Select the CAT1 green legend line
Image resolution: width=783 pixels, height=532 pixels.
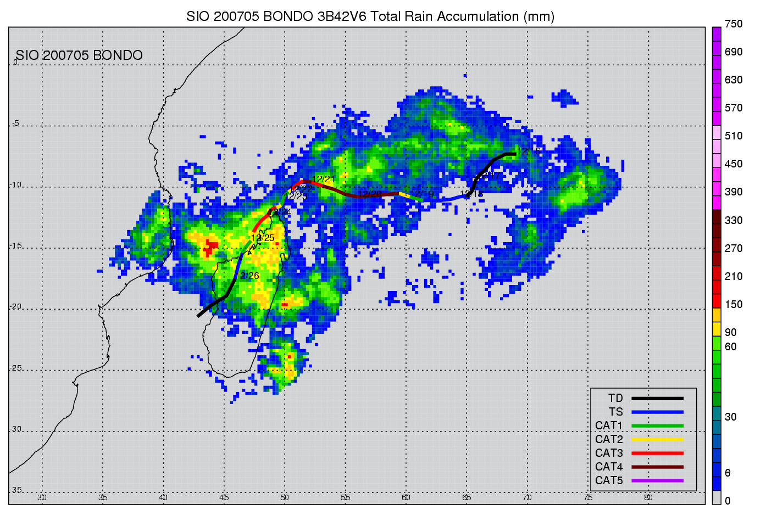tap(657, 426)
